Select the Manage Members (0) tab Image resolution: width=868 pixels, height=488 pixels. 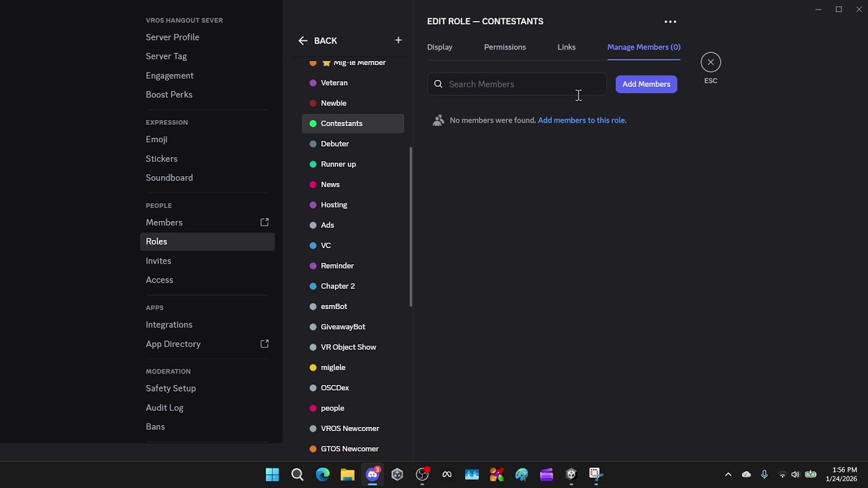644,47
